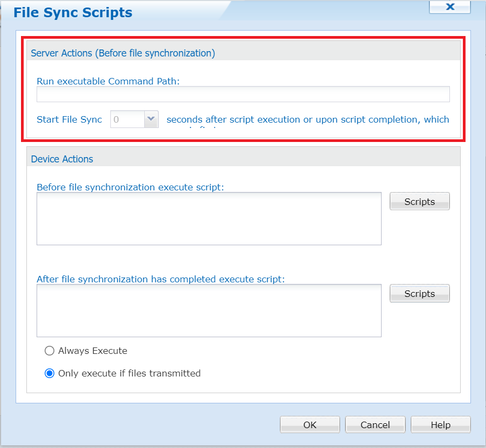Click the Scripts button beside before-sync script box

tap(419, 201)
